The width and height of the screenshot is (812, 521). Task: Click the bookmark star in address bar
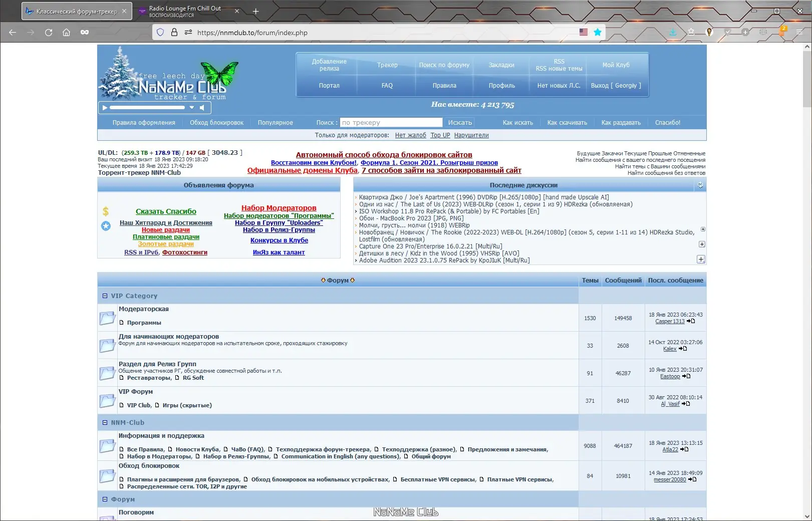pos(597,32)
